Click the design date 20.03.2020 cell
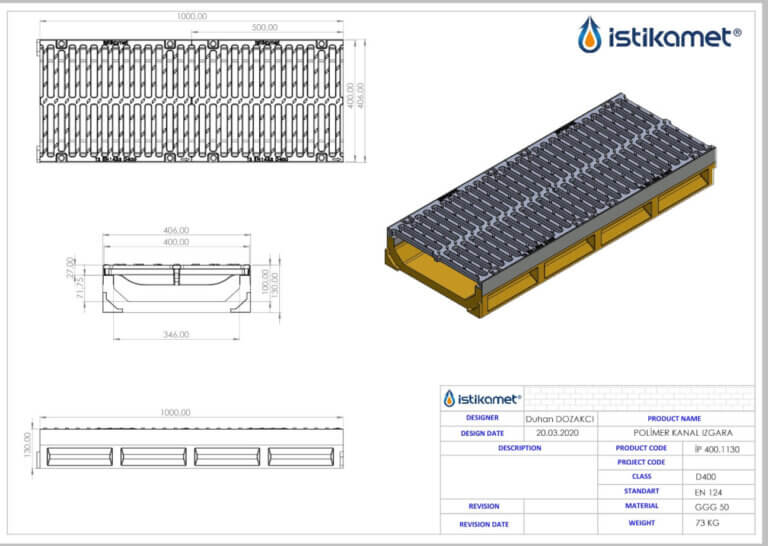The width and height of the screenshot is (768, 546). (x=558, y=433)
